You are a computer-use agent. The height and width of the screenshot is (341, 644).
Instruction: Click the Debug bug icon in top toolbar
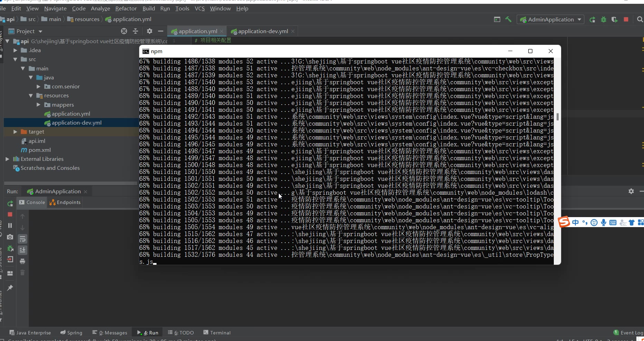604,20
